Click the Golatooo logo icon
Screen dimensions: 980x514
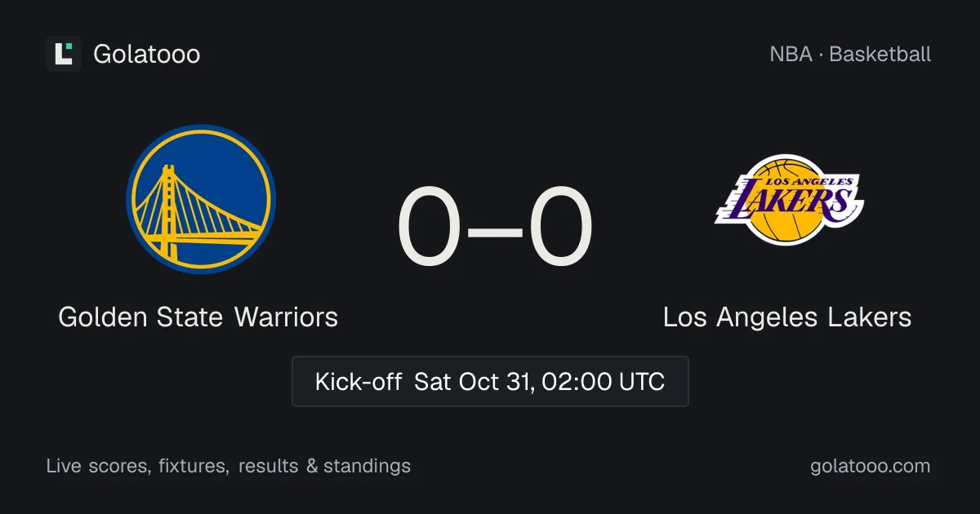point(64,54)
